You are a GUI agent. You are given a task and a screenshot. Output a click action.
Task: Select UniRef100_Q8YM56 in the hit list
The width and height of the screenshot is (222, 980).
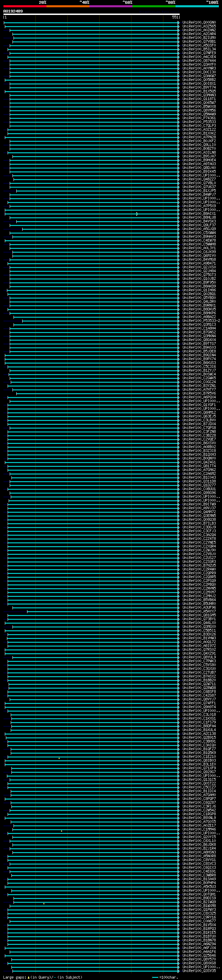click(199, 110)
